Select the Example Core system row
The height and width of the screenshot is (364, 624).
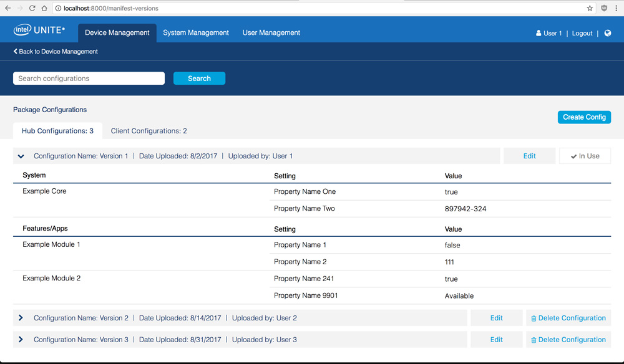[44, 191]
